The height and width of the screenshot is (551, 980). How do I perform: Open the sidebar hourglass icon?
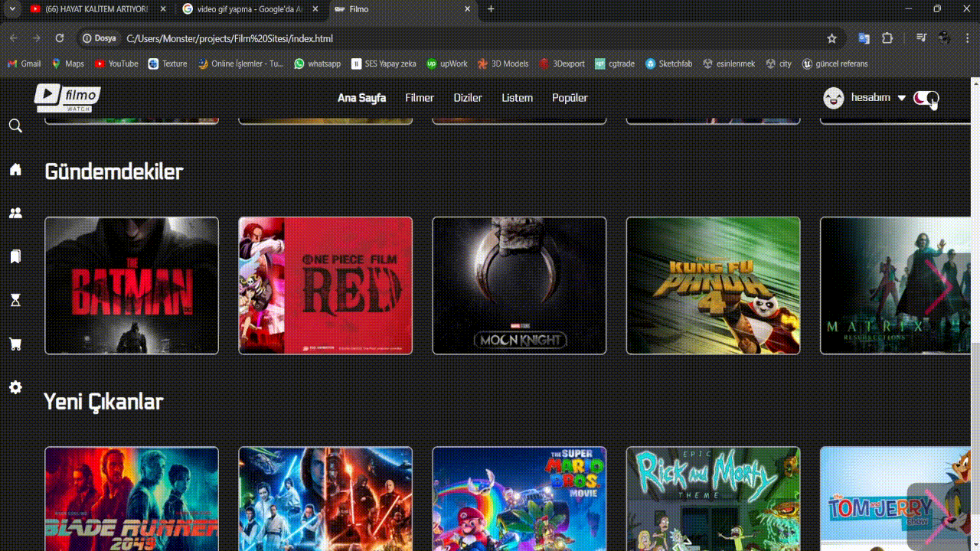[x=15, y=300]
